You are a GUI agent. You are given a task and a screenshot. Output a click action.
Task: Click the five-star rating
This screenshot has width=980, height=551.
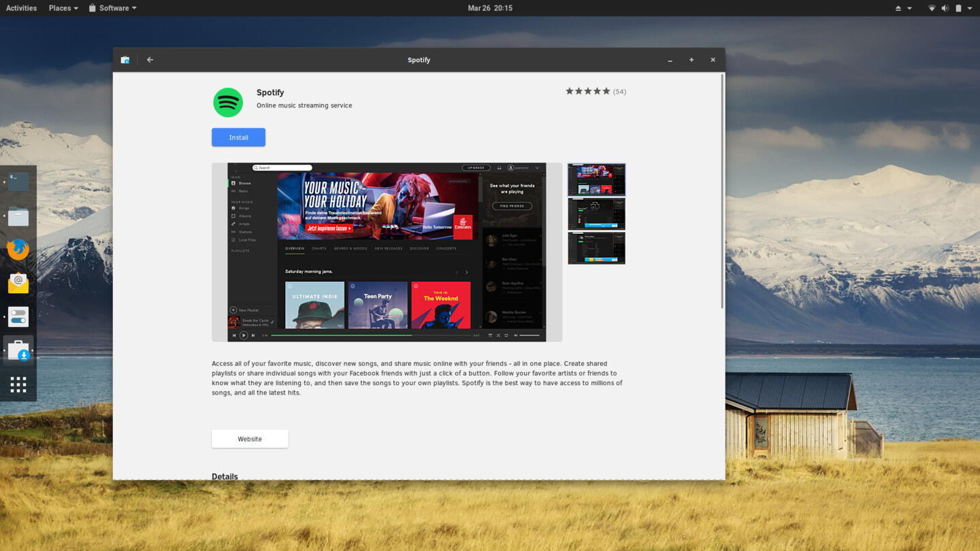click(588, 91)
